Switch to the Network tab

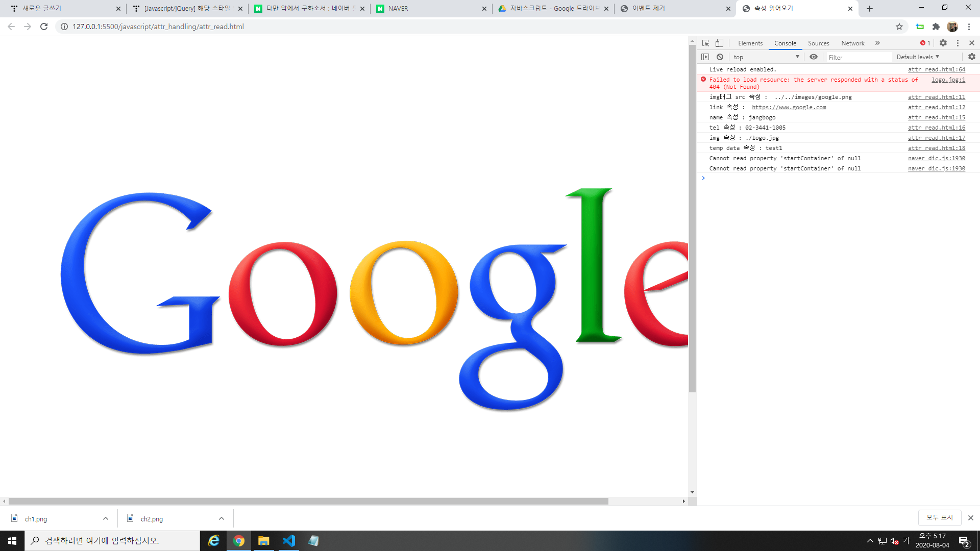pyautogui.click(x=852, y=43)
